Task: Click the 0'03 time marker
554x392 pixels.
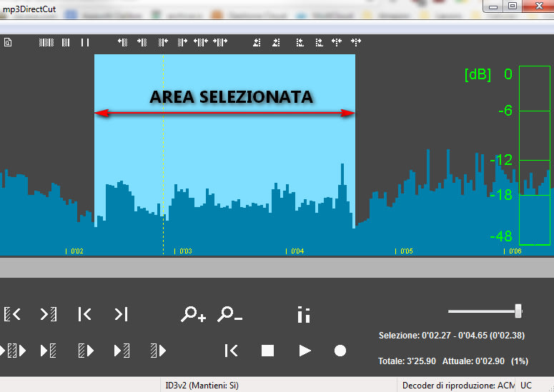Action: click(183, 251)
